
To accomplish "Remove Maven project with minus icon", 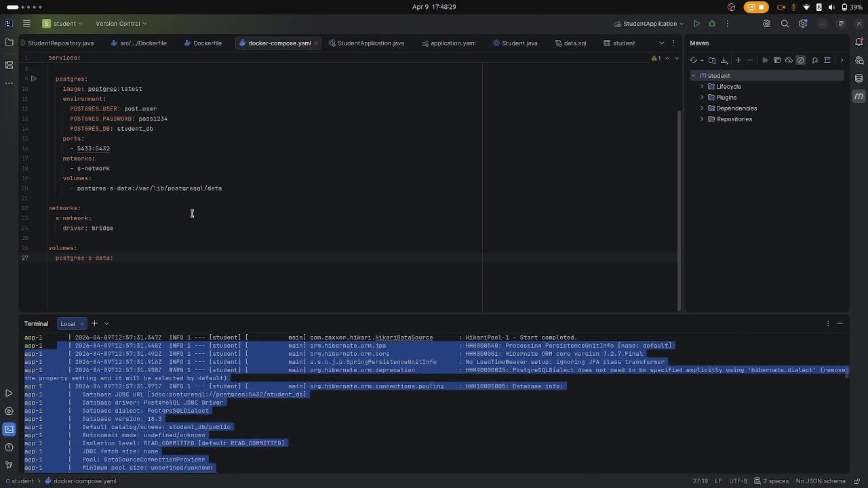I will [750, 60].
